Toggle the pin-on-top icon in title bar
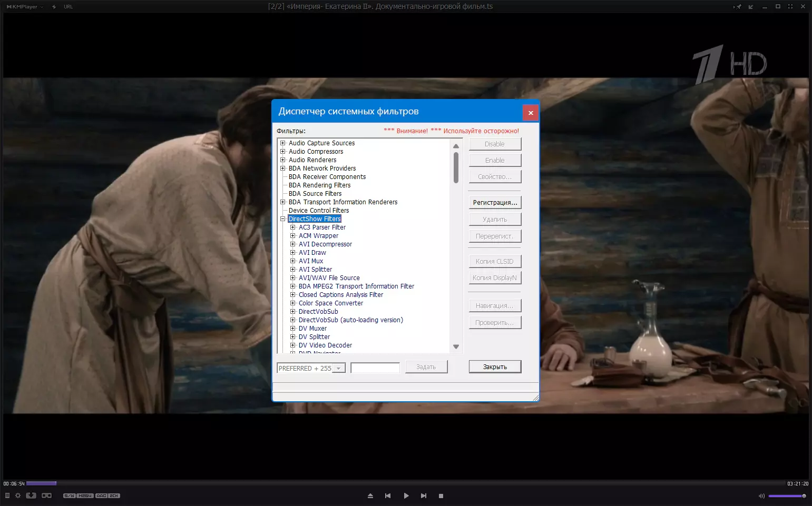The height and width of the screenshot is (506, 812). [737, 7]
